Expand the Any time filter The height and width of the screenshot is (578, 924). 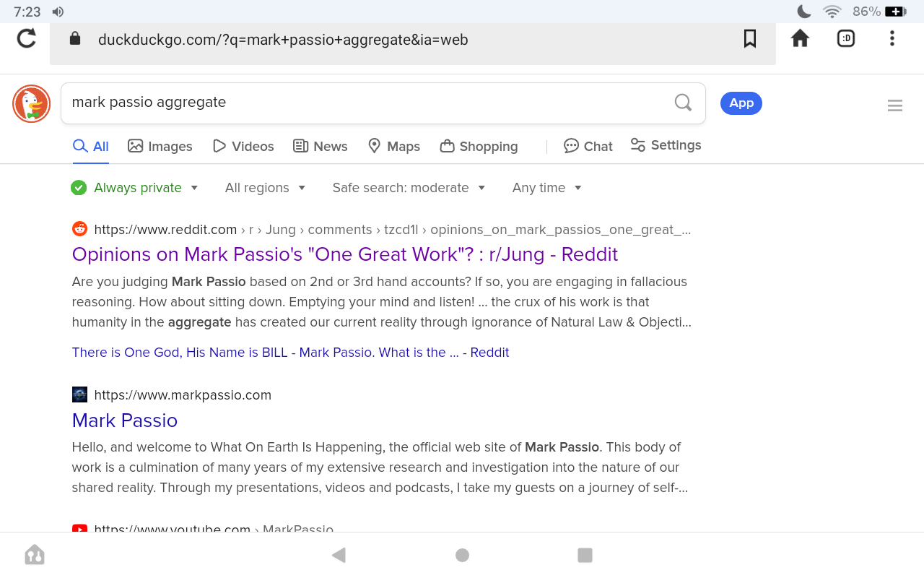[546, 188]
